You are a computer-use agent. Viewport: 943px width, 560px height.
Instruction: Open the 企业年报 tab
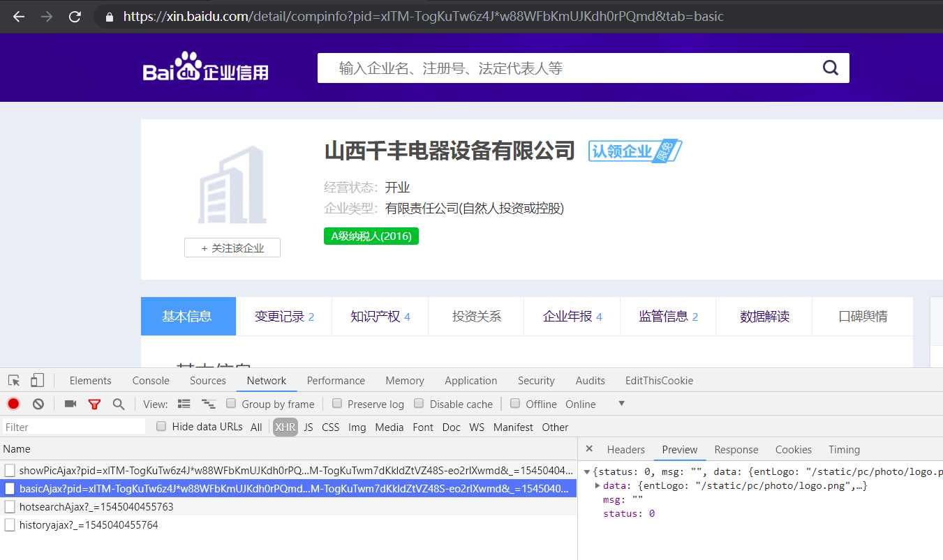[x=572, y=317]
